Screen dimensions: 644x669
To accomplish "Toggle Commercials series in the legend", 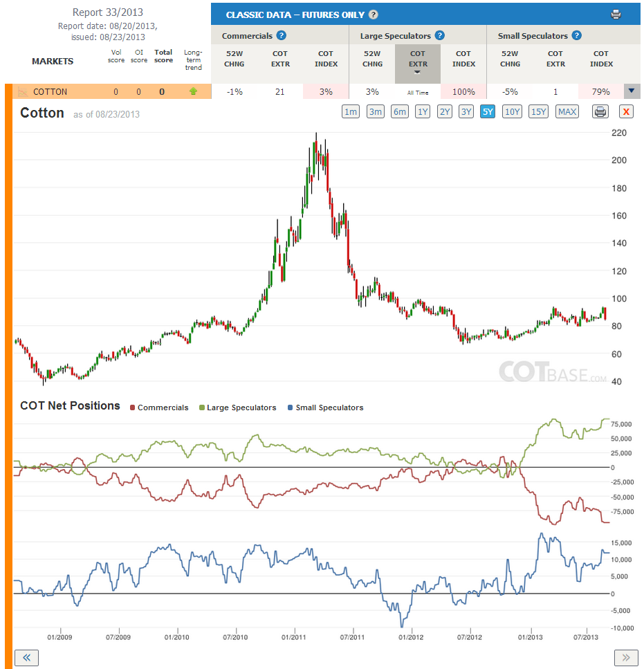I will click(159, 407).
